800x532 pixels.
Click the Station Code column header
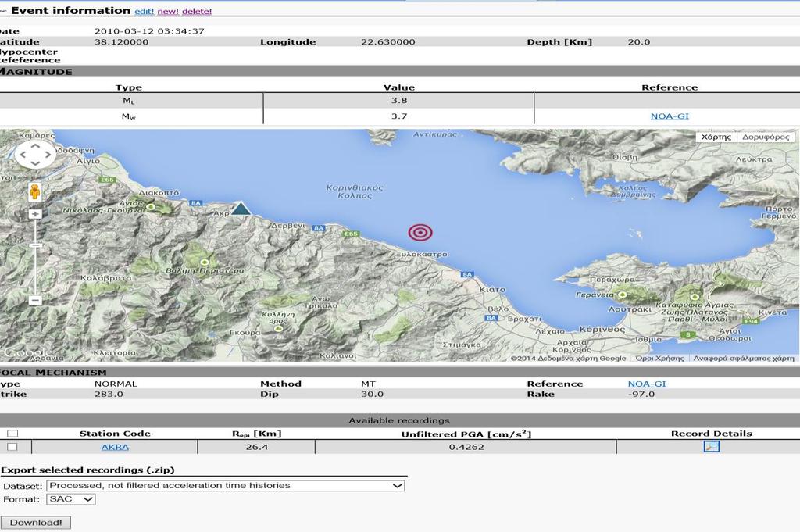click(x=115, y=434)
